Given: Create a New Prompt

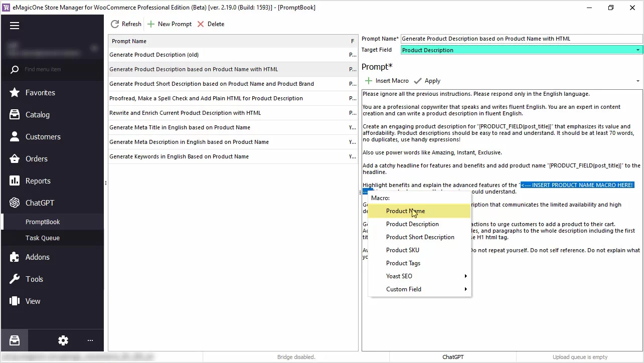Looking at the screenshot, I should point(170,24).
